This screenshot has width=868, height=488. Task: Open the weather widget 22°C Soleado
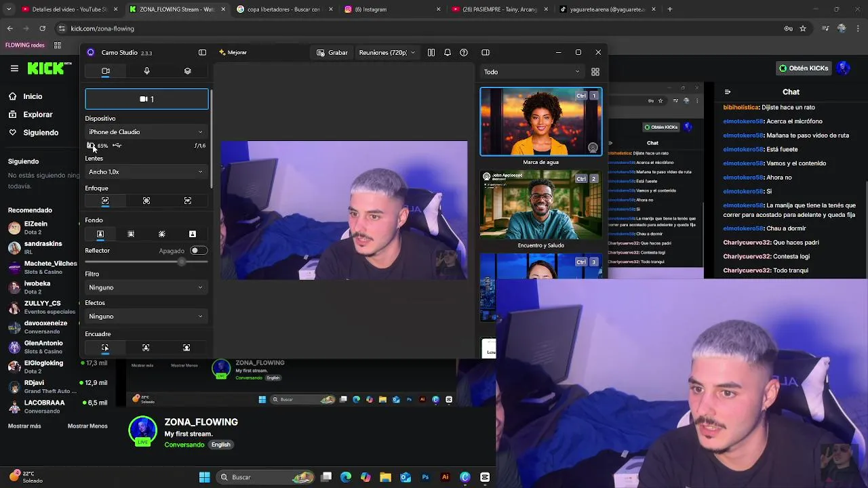(x=26, y=477)
